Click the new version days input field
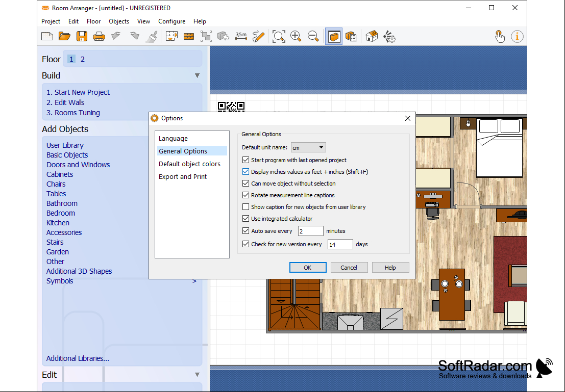Viewport: 565px width, 392px height. click(340, 244)
